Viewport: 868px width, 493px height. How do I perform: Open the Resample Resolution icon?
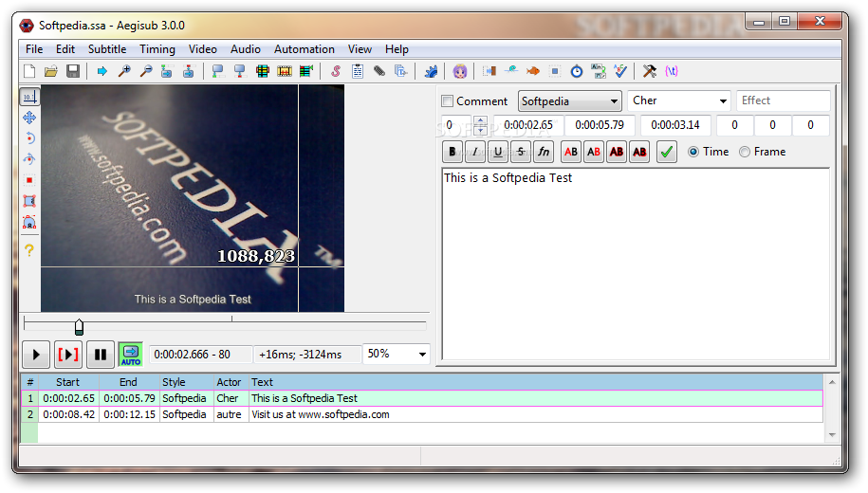point(555,71)
